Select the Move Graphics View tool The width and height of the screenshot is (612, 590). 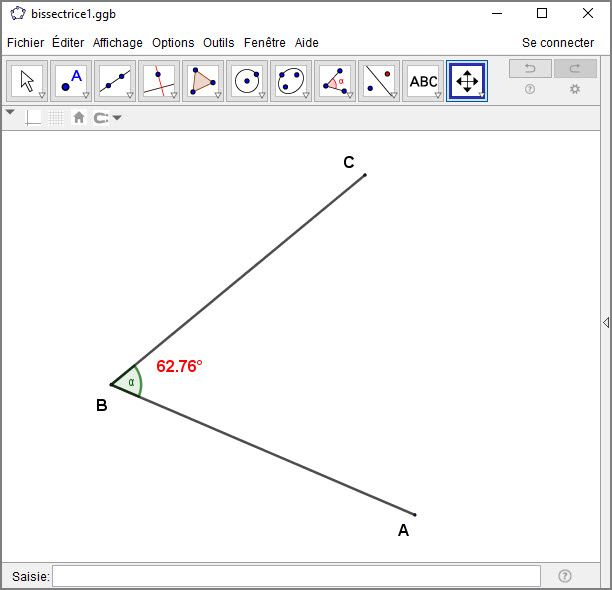467,81
